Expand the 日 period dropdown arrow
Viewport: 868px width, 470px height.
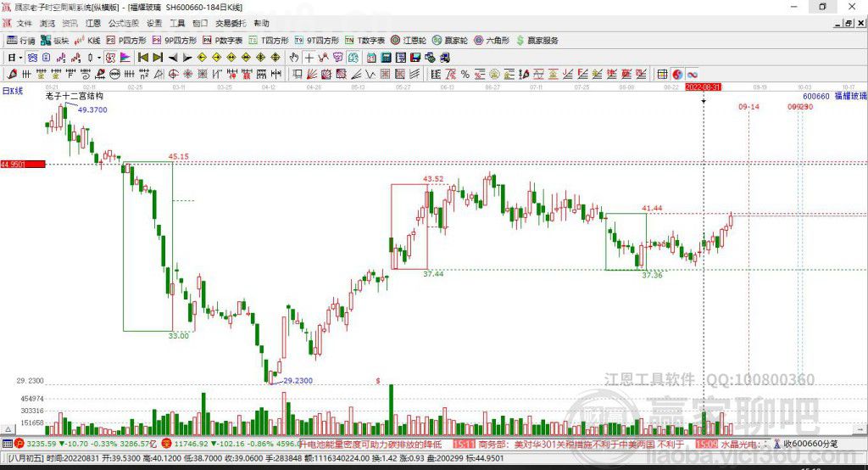click(20, 58)
